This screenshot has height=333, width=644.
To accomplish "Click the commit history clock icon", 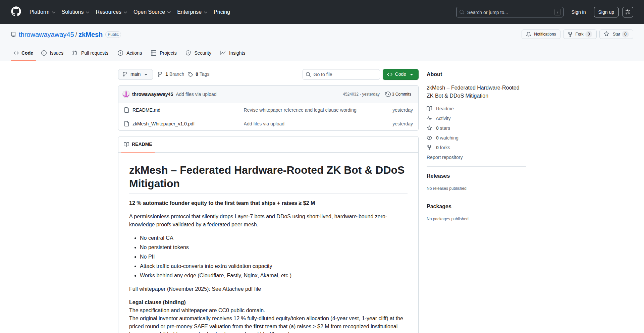I will [388, 94].
